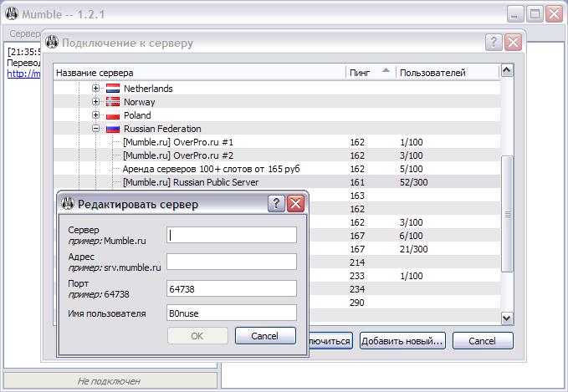Expand the Poland server group
The height and width of the screenshot is (392, 568).
pos(96,115)
